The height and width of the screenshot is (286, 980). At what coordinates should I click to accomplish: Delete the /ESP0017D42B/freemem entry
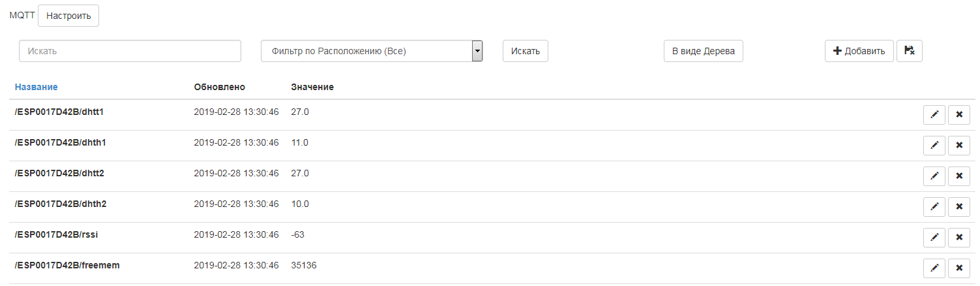958,268
